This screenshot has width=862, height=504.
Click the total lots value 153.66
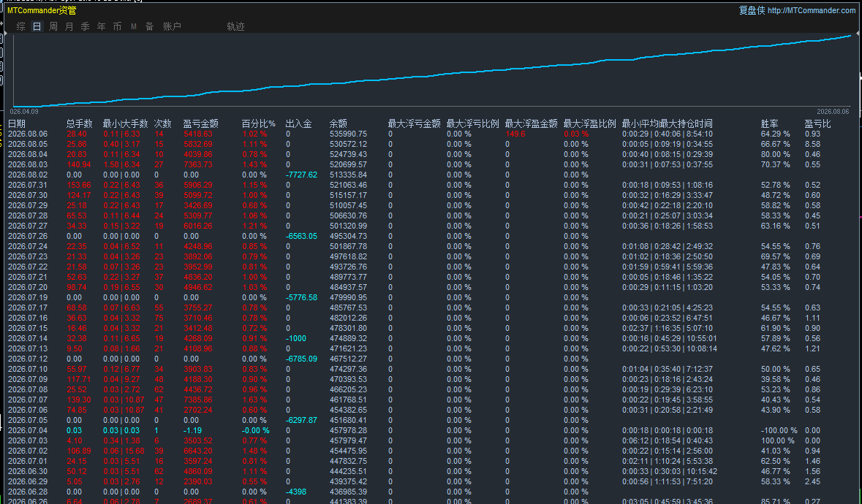click(79, 185)
